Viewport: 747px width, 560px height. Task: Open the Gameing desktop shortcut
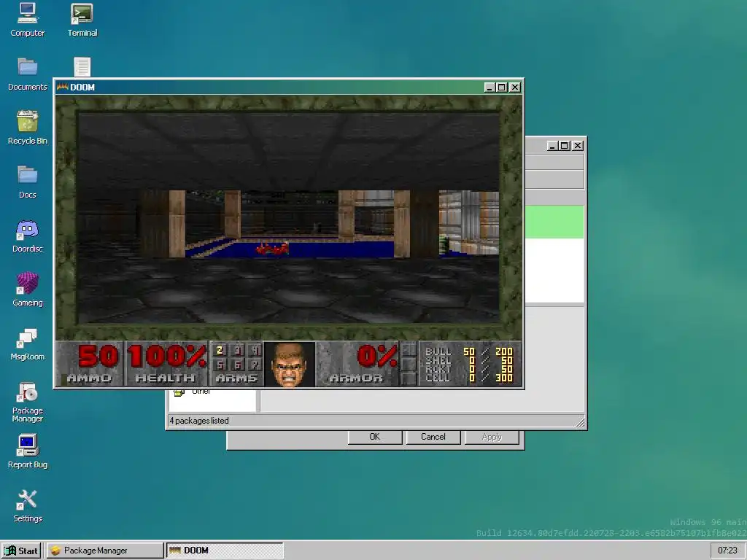(x=27, y=289)
